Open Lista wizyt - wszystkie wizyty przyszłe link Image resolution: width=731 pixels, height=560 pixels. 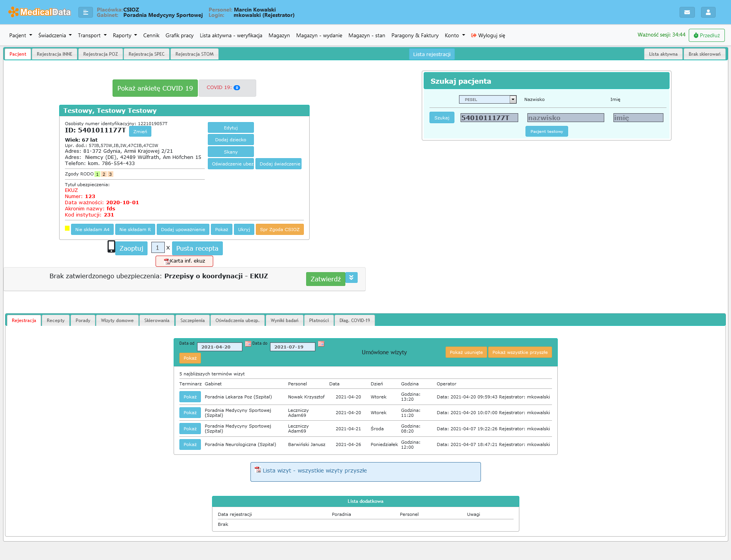point(315,471)
